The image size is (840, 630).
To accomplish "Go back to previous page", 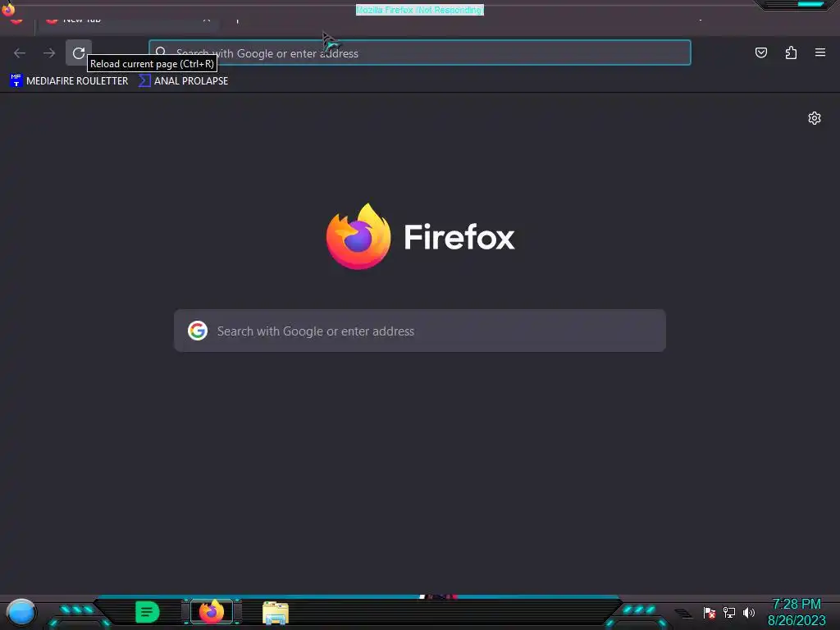I will 20,52.
